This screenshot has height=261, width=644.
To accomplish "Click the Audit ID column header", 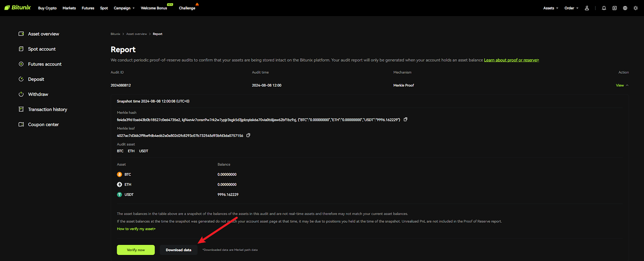I will 117,72.
